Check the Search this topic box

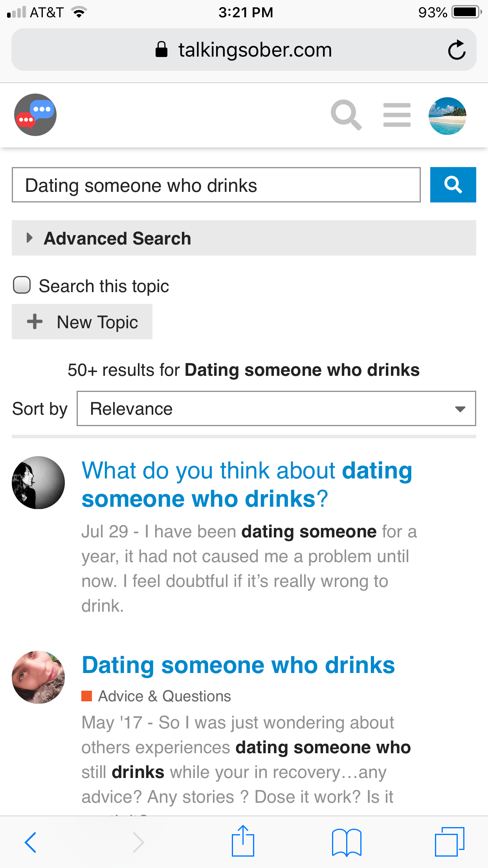[22, 285]
